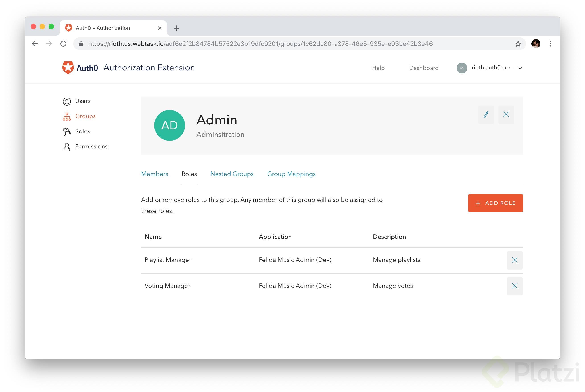The image size is (585, 392).
Task: Click the pencil edit group icon
Action: pos(486,114)
